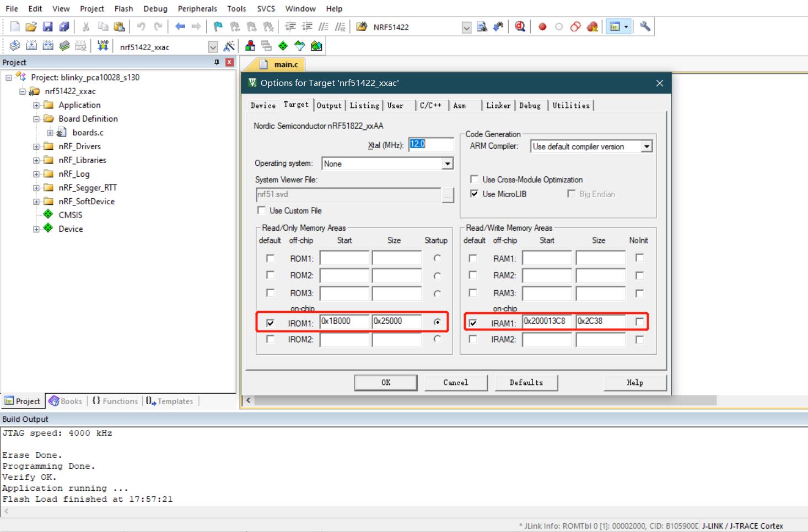Toggle Use MicroLIB checkbox
Screen dimensions: 808x532
point(474,193)
